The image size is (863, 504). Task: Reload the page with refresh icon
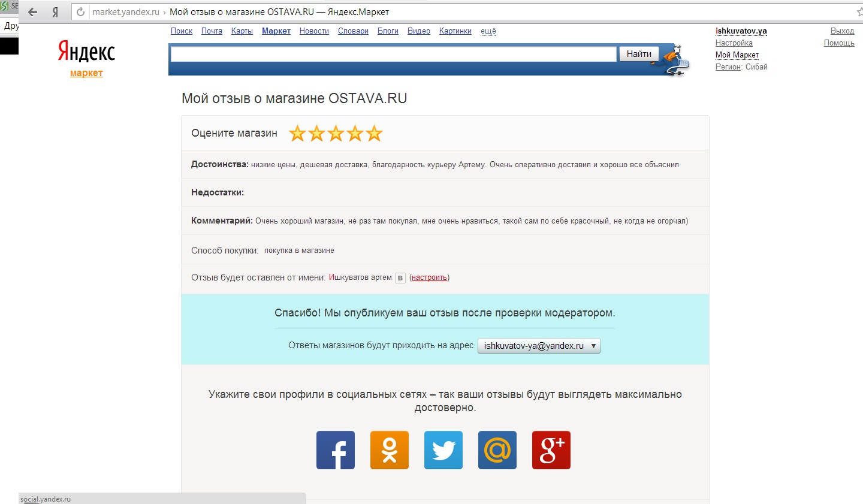pyautogui.click(x=81, y=12)
